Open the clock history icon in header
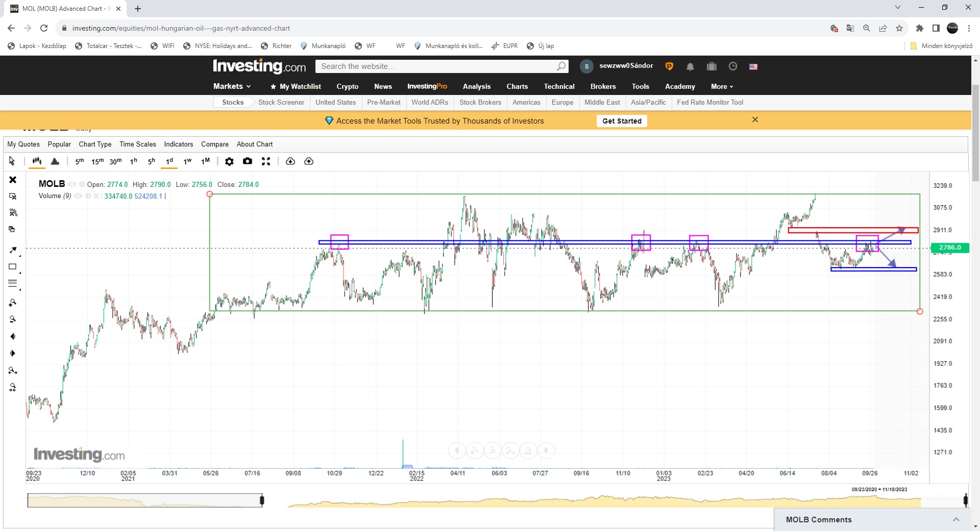Viewport: 980px width, 531px height. click(733, 66)
